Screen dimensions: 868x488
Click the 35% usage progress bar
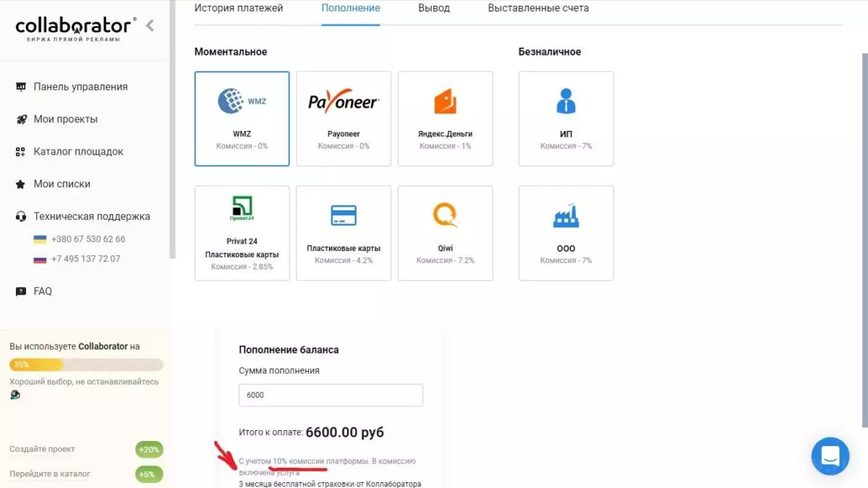(86, 364)
